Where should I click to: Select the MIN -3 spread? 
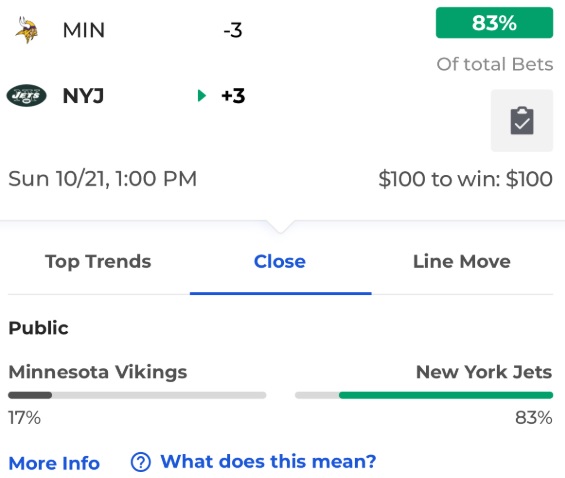coord(233,30)
